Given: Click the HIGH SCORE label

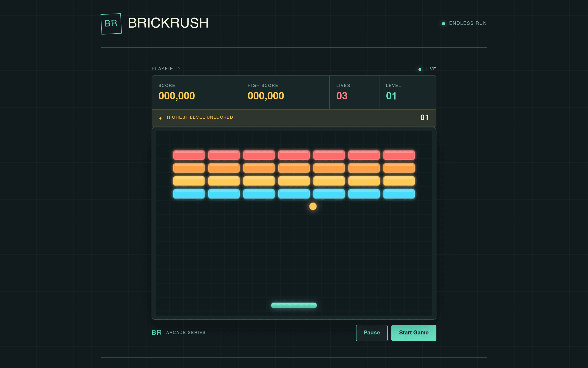Looking at the screenshot, I should pyautogui.click(x=263, y=86).
